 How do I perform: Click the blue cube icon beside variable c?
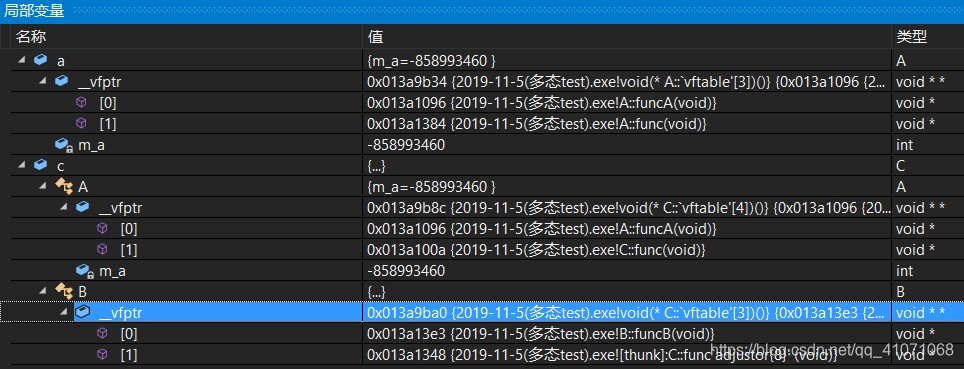point(41,165)
